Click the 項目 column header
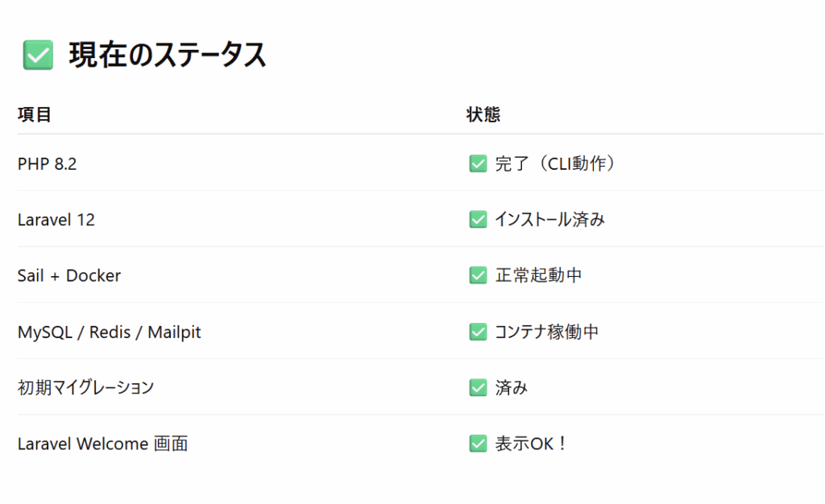The width and height of the screenshot is (825, 504). tap(34, 114)
